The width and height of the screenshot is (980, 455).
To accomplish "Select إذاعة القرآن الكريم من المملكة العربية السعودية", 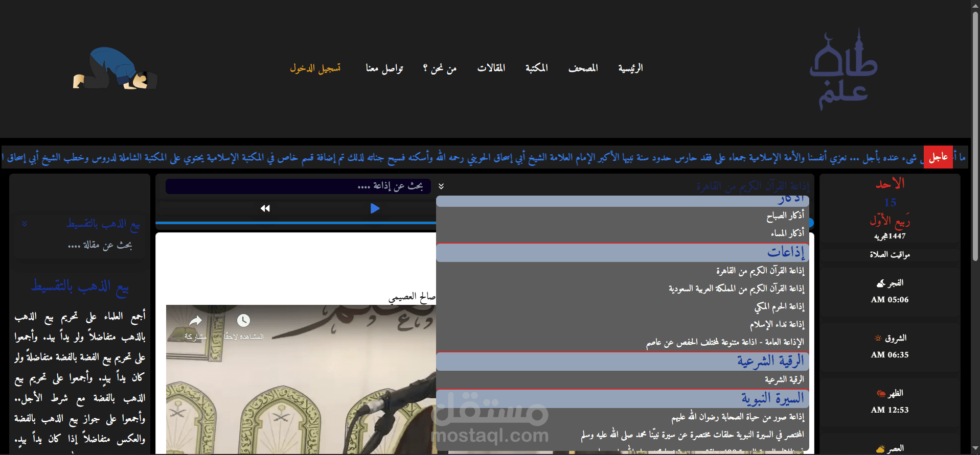I will pyautogui.click(x=737, y=289).
